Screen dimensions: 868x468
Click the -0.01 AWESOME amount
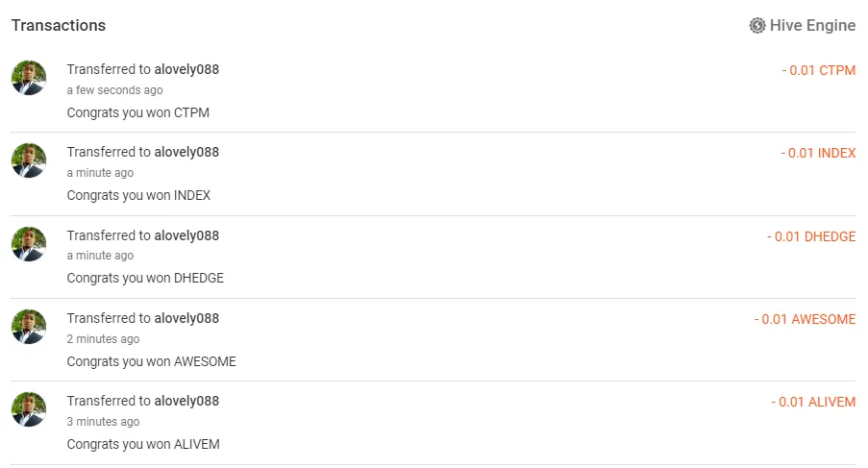coord(805,319)
